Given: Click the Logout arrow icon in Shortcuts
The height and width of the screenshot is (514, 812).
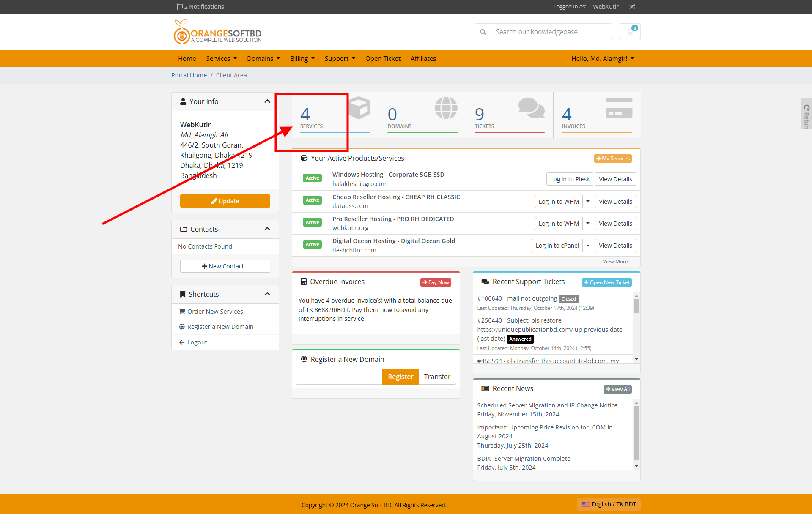Looking at the screenshot, I should point(182,342).
